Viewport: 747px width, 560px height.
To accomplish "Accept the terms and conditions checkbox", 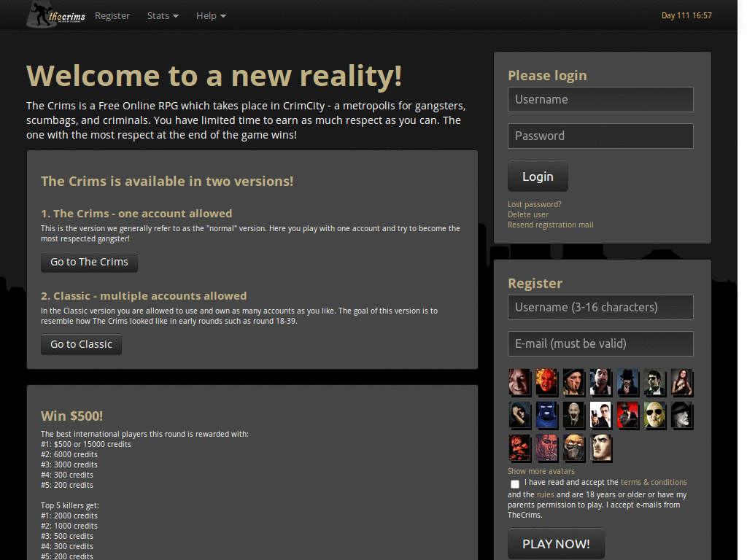I will click(x=514, y=484).
